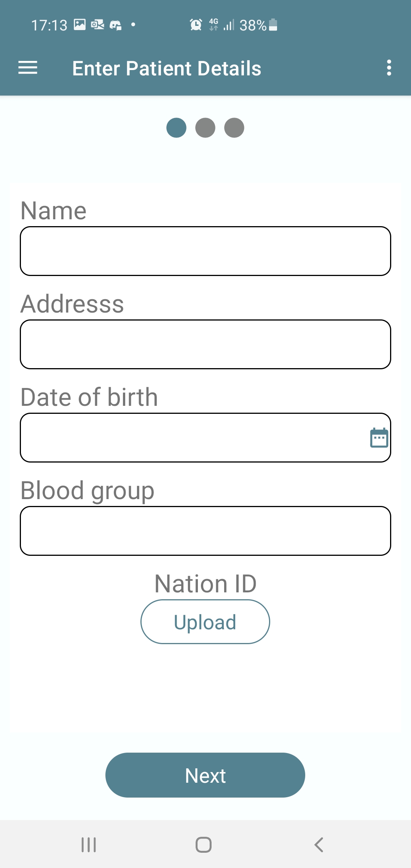
Task: Focus the Blood group input field
Action: click(x=205, y=531)
